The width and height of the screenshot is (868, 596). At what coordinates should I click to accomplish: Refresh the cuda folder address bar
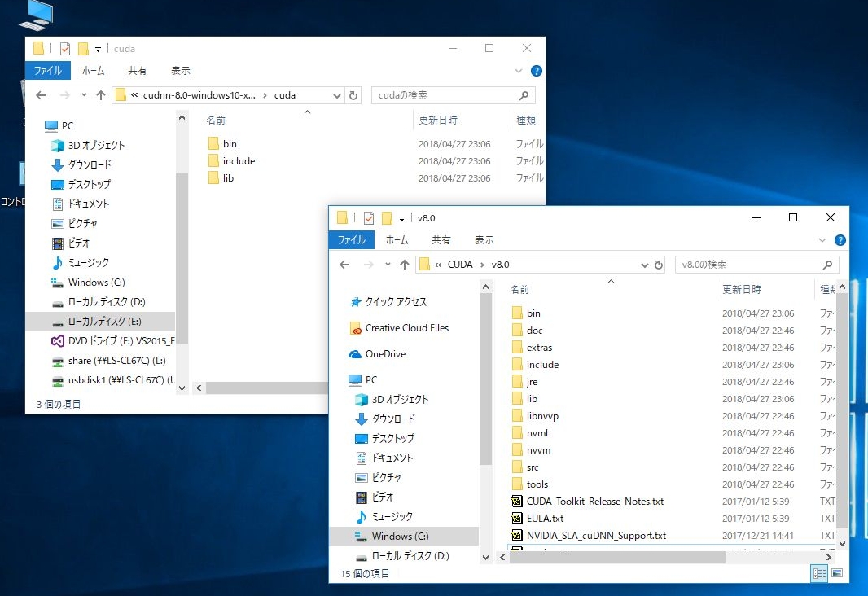click(x=353, y=95)
